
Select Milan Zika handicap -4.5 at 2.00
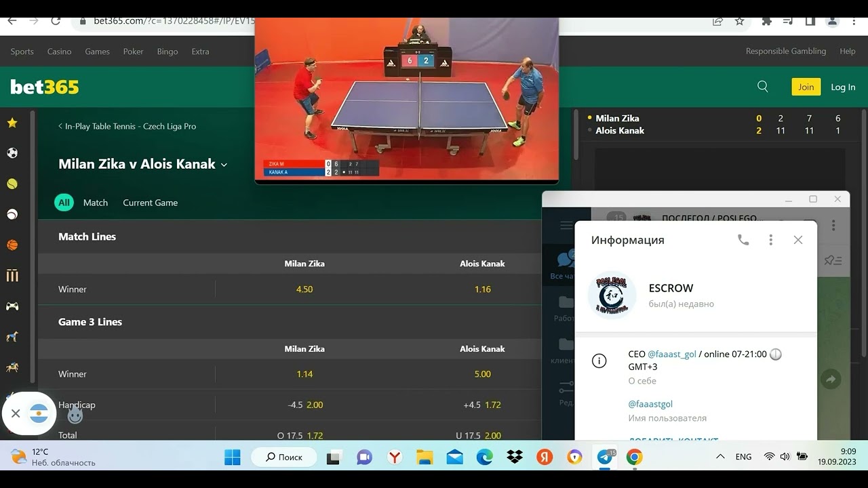click(304, 405)
